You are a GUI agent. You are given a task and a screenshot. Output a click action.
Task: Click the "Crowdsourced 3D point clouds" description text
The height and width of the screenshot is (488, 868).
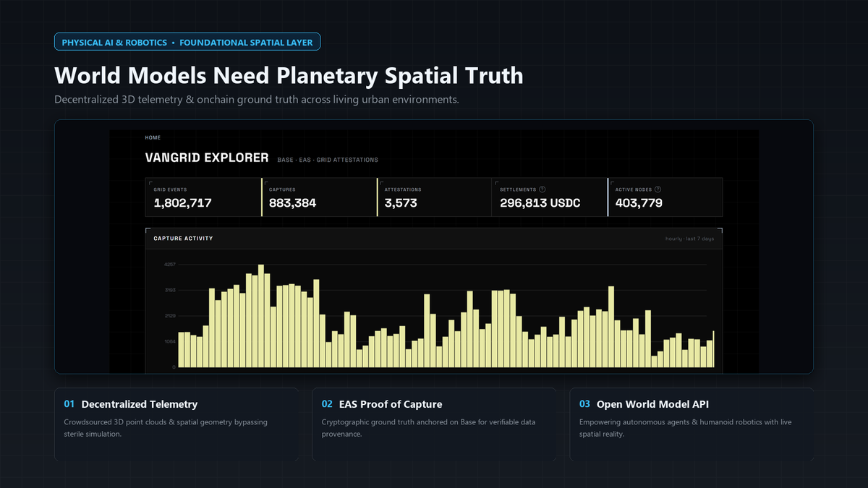pos(166,428)
